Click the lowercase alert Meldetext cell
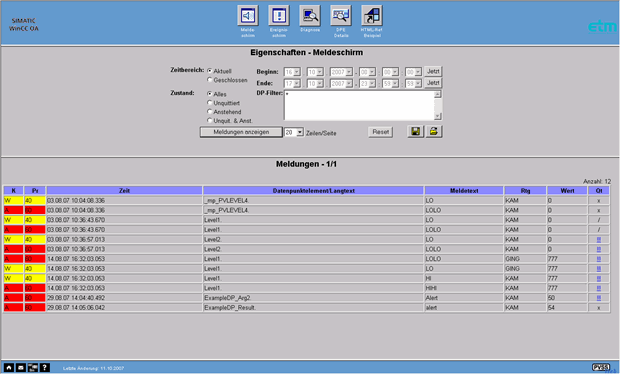 pyautogui.click(x=464, y=308)
